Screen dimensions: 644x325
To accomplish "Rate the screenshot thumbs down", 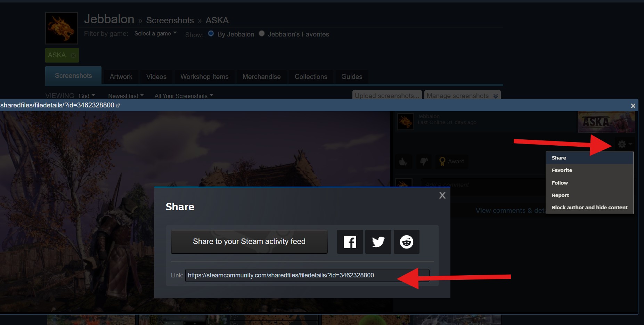I will tap(424, 162).
